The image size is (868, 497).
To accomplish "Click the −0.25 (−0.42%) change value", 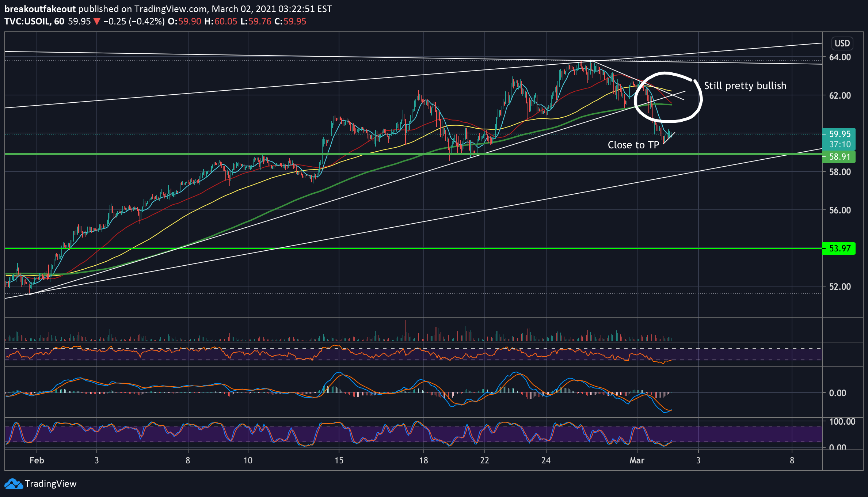I will 134,22.
